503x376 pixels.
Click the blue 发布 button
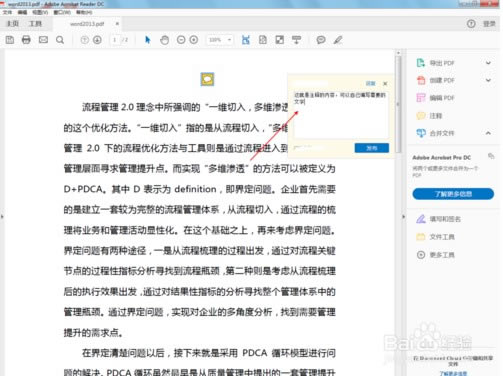[372, 148]
